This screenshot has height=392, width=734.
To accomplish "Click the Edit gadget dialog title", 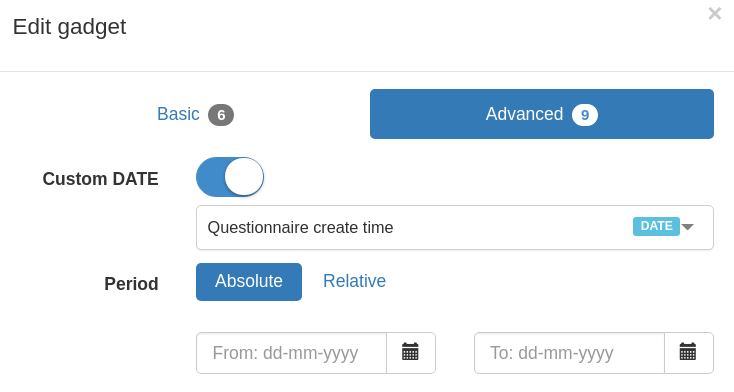I will pos(69,27).
